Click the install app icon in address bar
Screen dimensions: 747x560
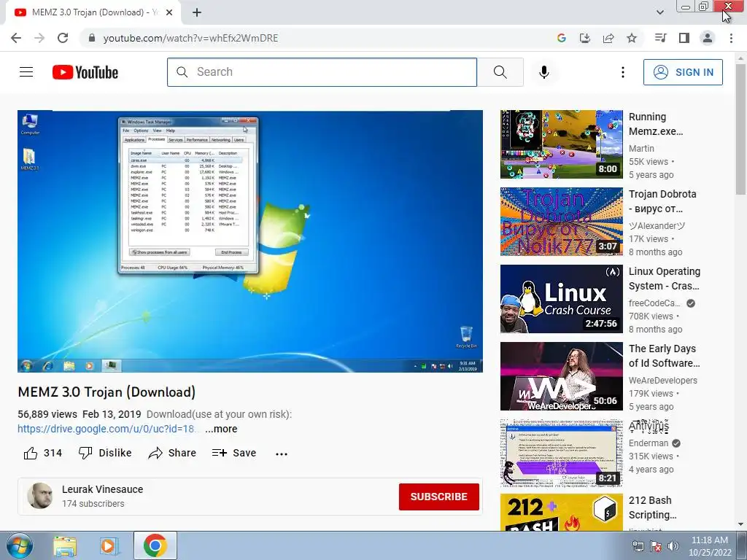(584, 38)
